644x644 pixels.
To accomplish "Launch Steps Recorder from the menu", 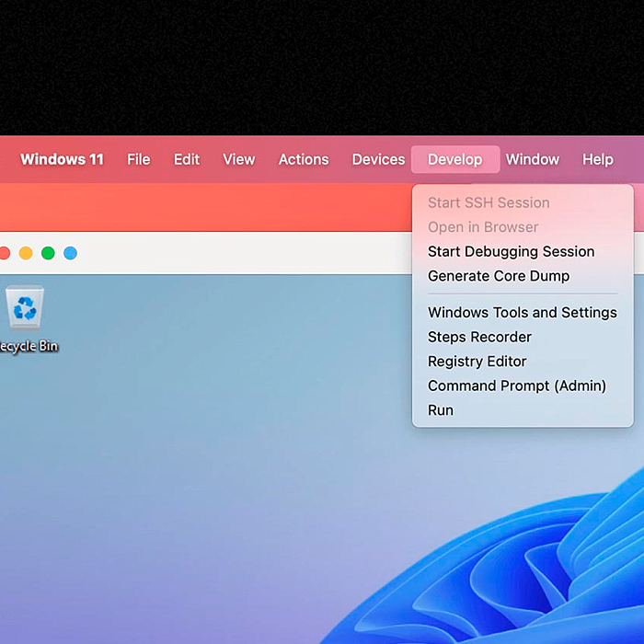I will (x=479, y=337).
